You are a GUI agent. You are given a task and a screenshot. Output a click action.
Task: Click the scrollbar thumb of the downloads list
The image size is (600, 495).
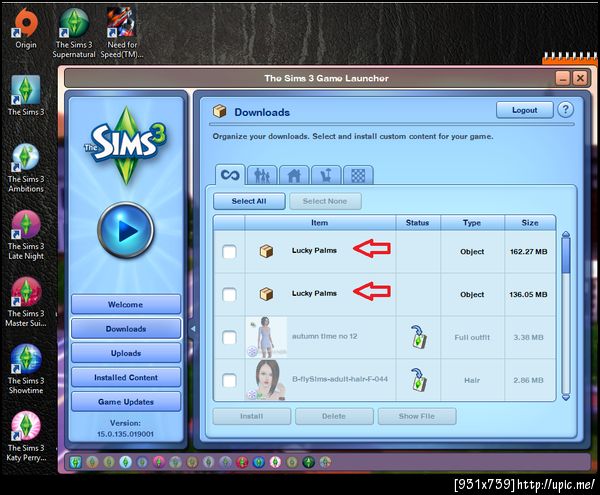(x=566, y=256)
